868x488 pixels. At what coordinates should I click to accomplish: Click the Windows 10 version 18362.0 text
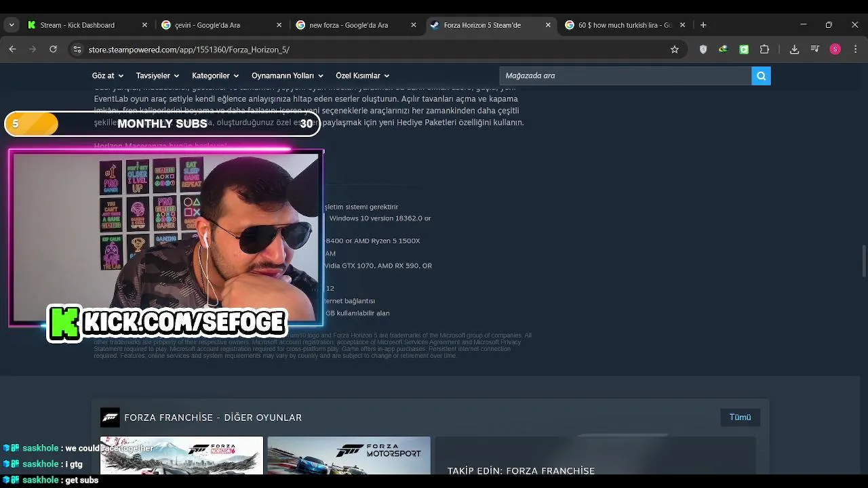click(380, 218)
